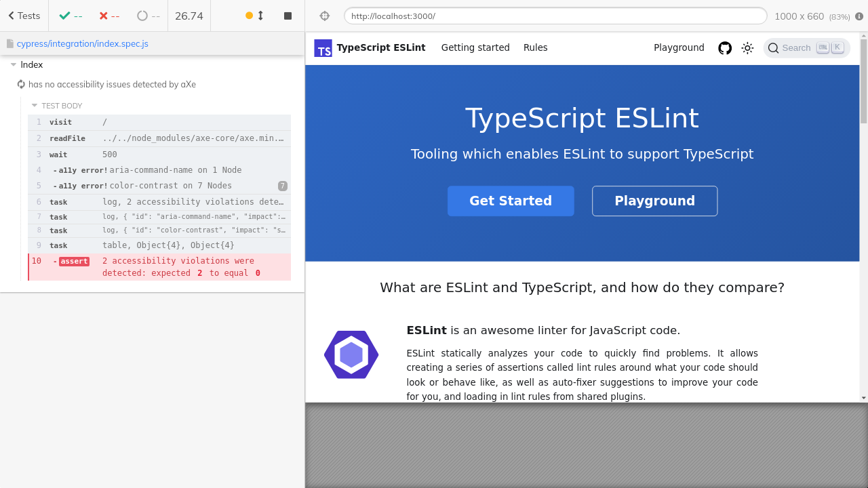The image size is (868, 488).
Task: Click the red X failed counter
Action: click(109, 16)
